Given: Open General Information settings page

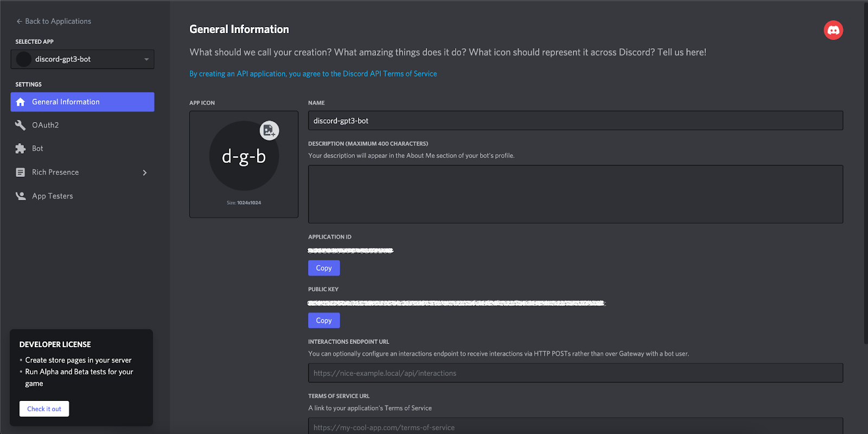Looking at the screenshot, I should 82,102.
